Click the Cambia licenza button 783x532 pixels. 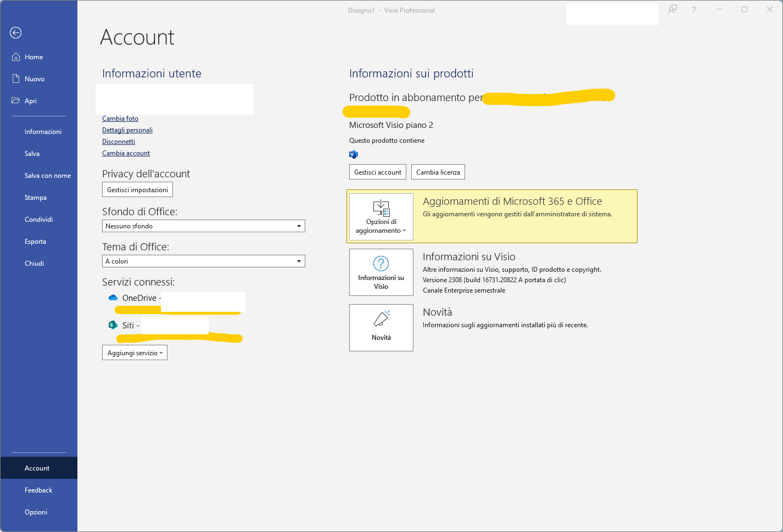point(438,172)
